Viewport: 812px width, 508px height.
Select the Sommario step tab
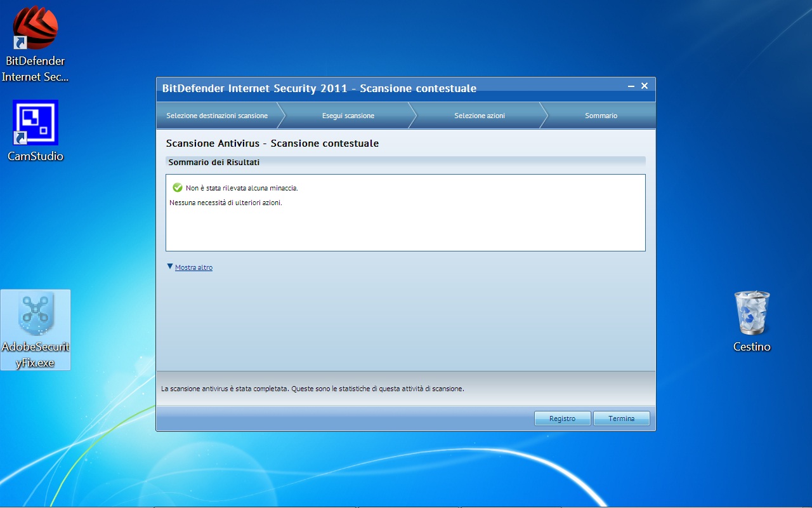[601, 116]
